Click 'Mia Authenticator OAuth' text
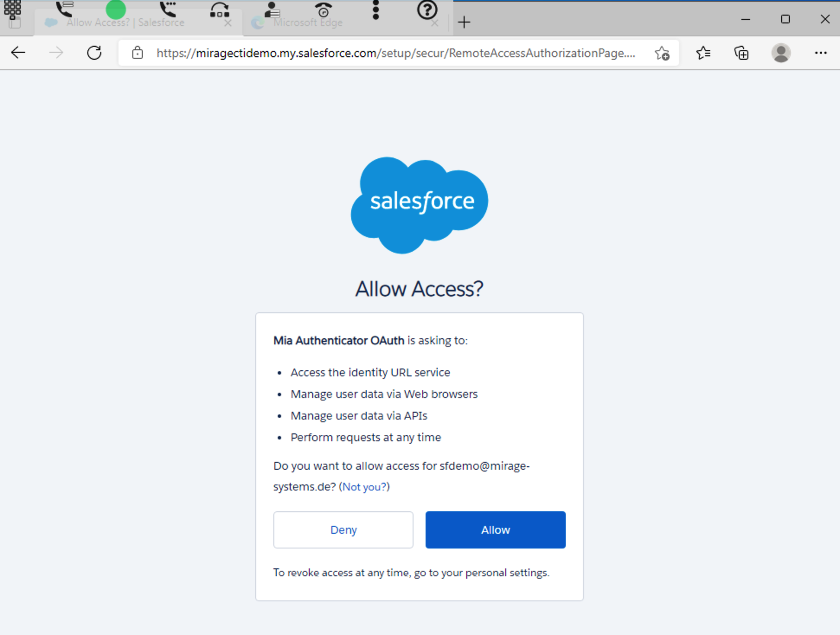Image resolution: width=840 pixels, height=635 pixels. [x=339, y=340]
